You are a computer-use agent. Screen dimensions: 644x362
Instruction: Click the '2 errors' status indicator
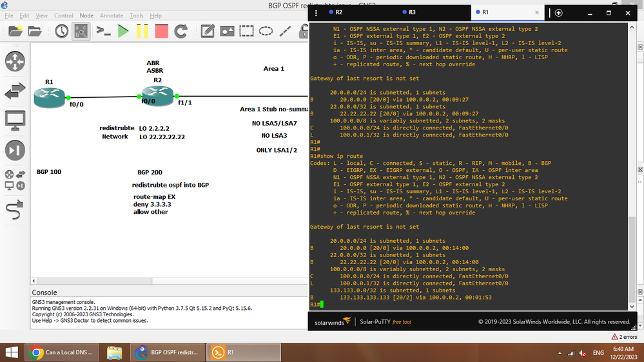coord(624,337)
